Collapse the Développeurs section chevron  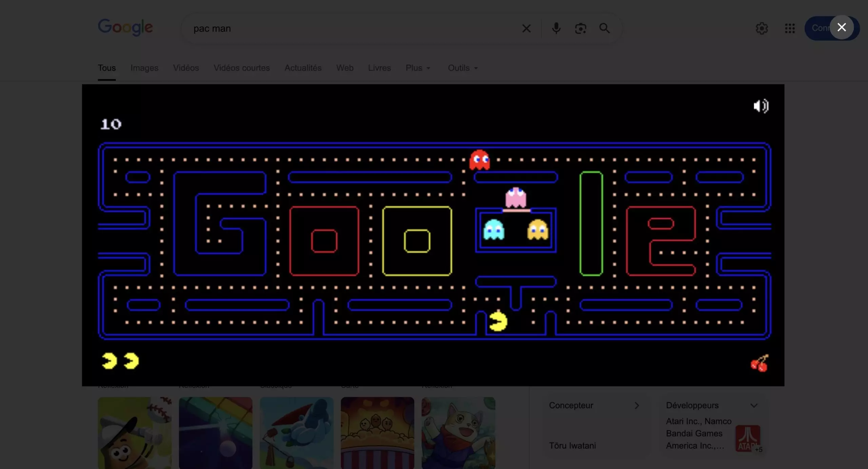tap(754, 406)
